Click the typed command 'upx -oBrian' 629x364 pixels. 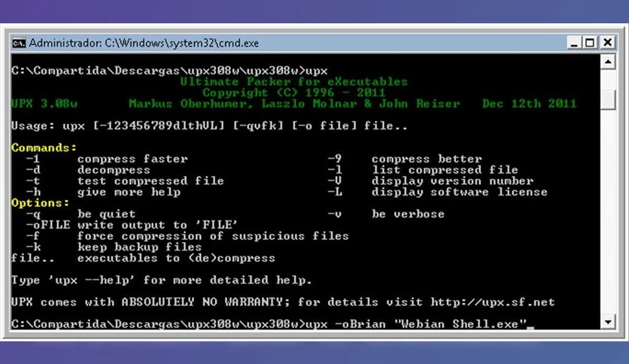346,324
